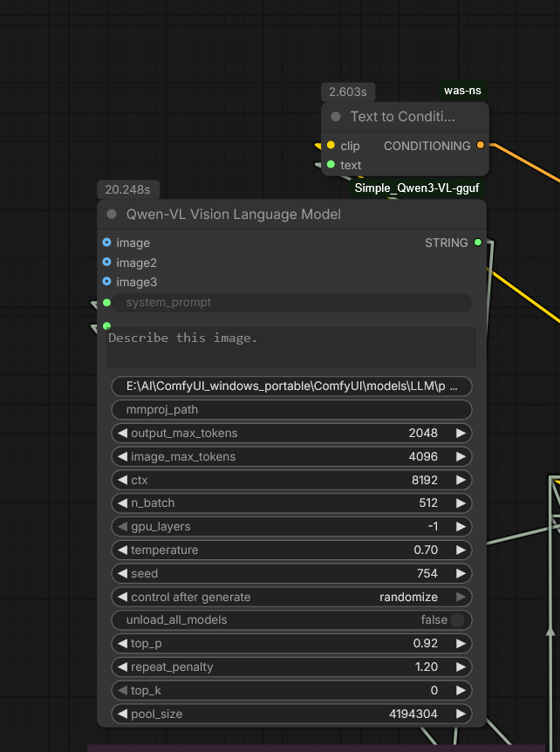This screenshot has width=560, height=752.
Task: Decrease repeat_penalty with left arrow
Action: pyautogui.click(x=123, y=667)
